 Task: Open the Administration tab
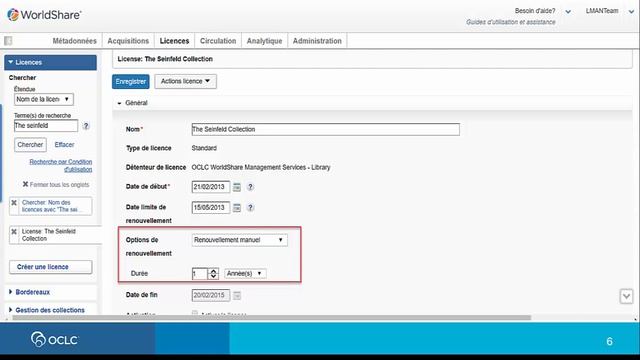[317, 41]
